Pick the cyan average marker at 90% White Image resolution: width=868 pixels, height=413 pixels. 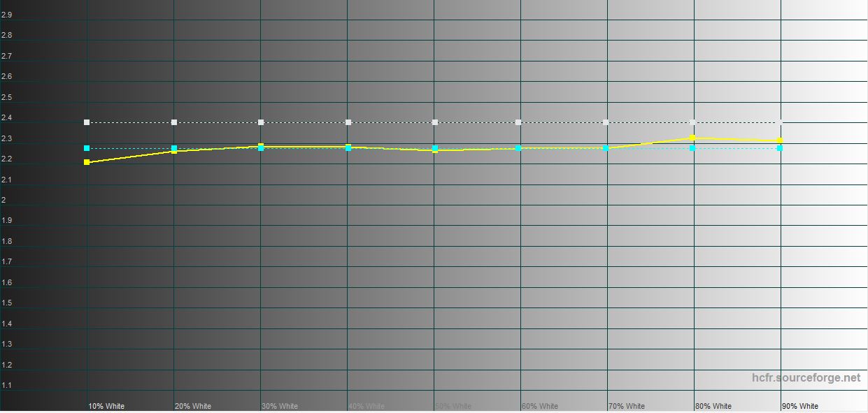tap(779, 148)
